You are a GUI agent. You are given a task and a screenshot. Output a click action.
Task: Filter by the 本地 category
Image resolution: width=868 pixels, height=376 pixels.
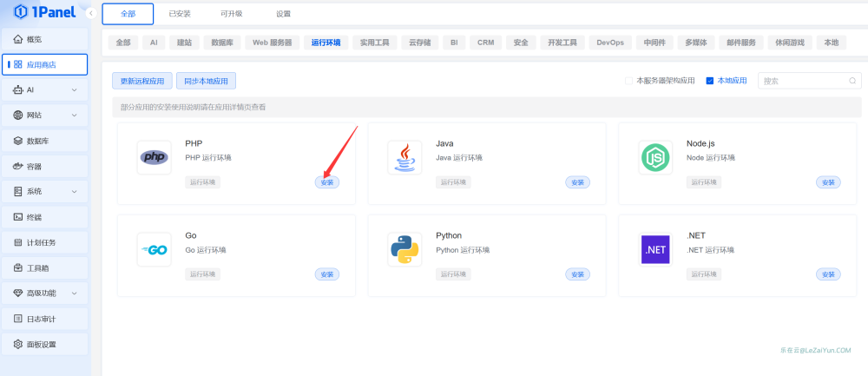click(832, 43)
